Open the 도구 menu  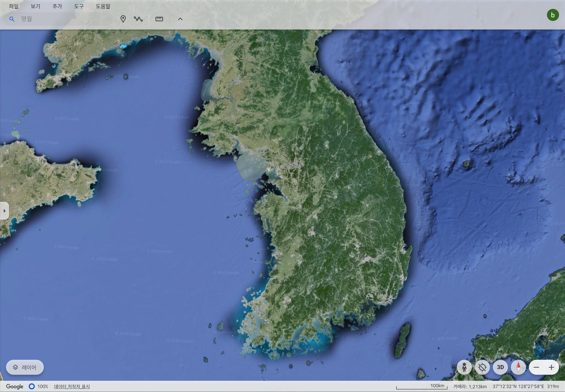pos(79,6)
